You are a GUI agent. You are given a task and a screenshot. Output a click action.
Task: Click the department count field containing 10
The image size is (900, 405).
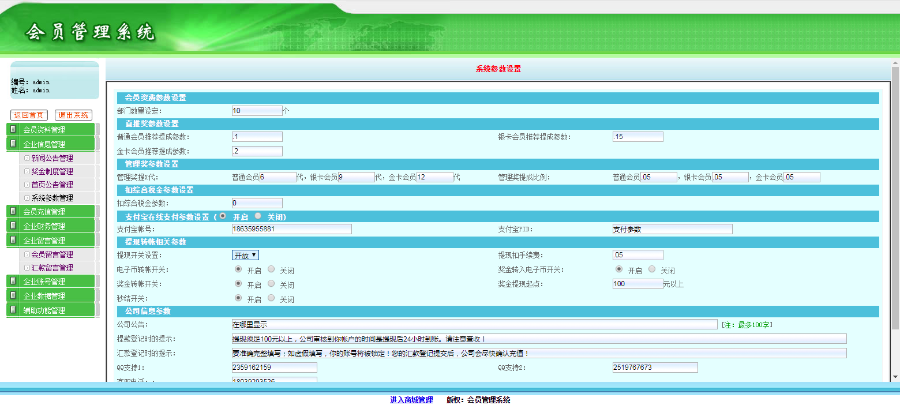pyautogui.click(x=257, y=110)
